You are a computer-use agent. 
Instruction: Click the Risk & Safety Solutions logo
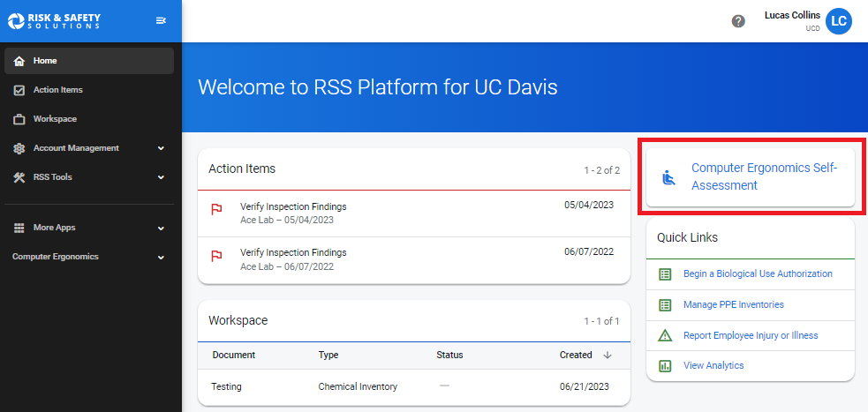54,21
